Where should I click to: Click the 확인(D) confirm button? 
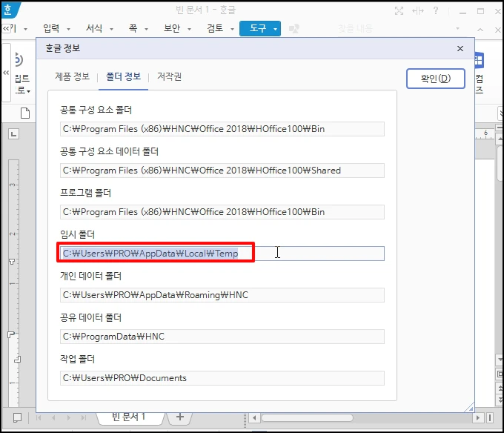[x=436, y=79]
